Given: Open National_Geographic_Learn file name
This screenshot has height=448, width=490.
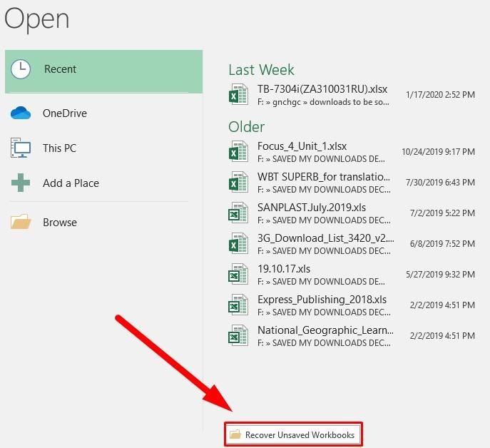Looking at the screenshot, I should [325, 330].
